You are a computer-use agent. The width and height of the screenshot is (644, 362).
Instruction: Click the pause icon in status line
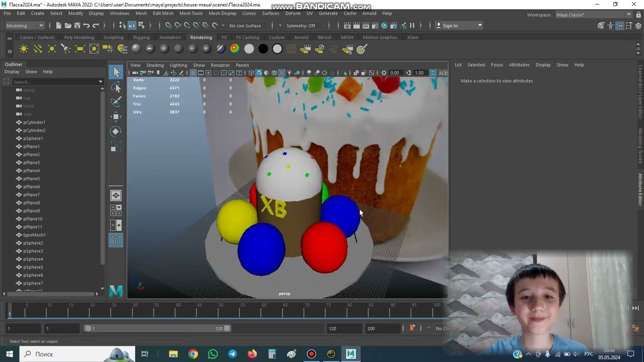[412, 26]
